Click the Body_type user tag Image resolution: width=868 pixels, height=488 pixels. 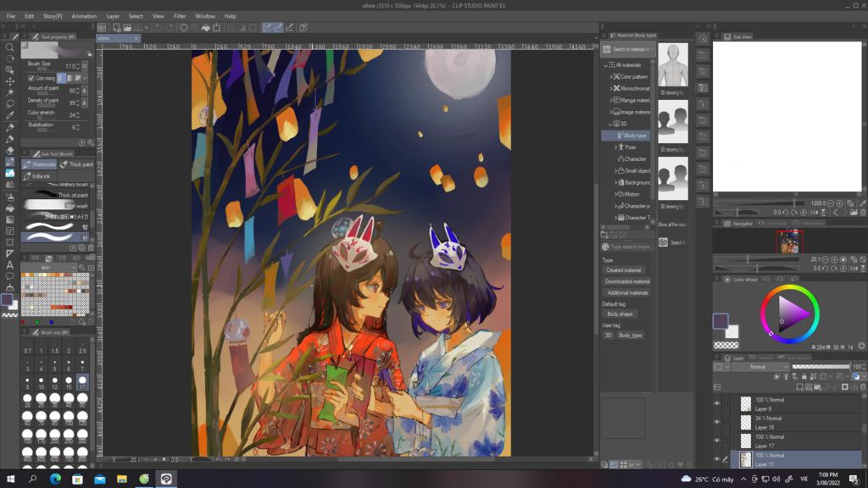point(630,335)
